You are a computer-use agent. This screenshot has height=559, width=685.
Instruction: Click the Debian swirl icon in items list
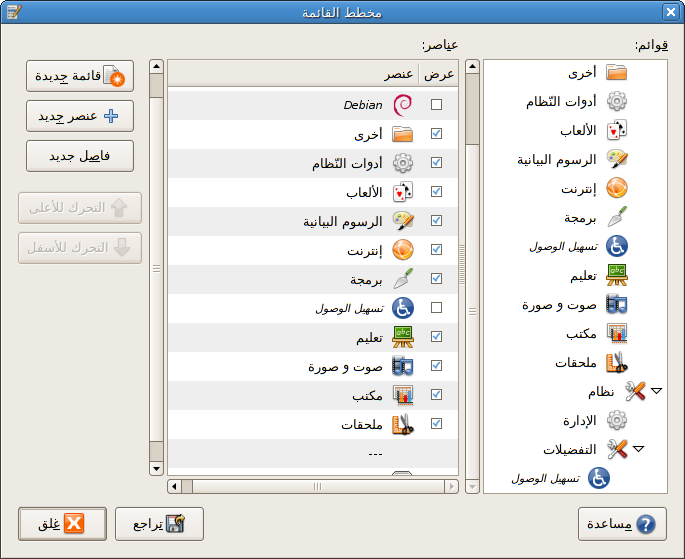point(402,105)
